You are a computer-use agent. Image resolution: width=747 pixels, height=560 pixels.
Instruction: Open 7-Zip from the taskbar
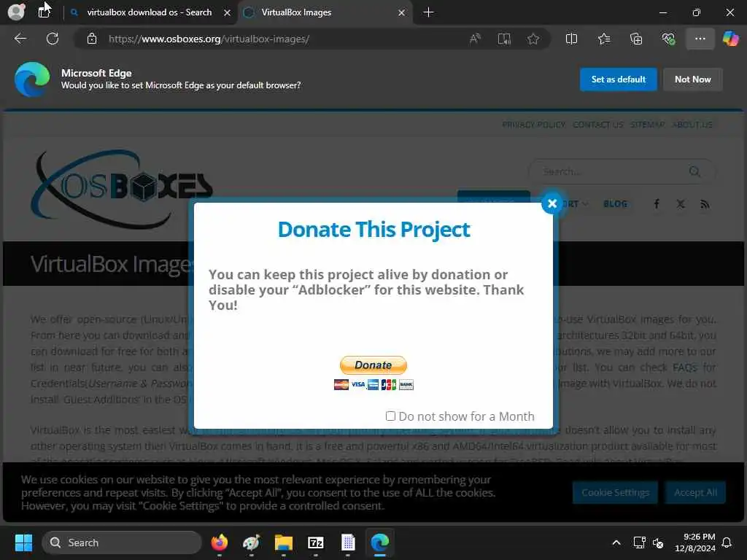[316, 542]
